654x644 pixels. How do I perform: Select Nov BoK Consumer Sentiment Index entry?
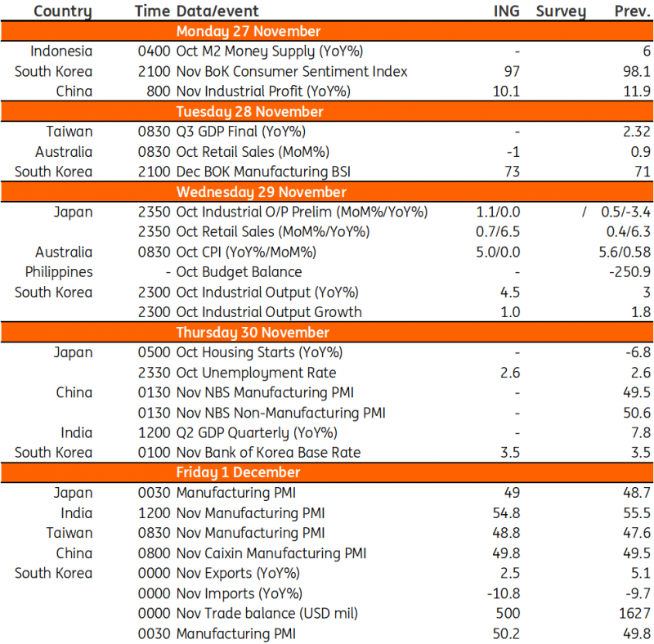click(x=292, y=72)
